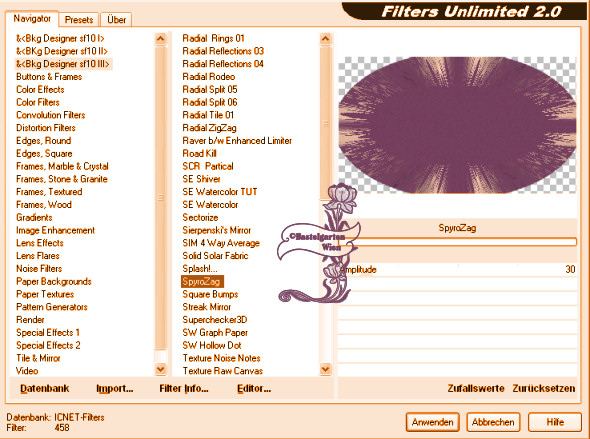Click the category list scroll-down arrow
The image size is (590, 439).
tap(161, 369)
